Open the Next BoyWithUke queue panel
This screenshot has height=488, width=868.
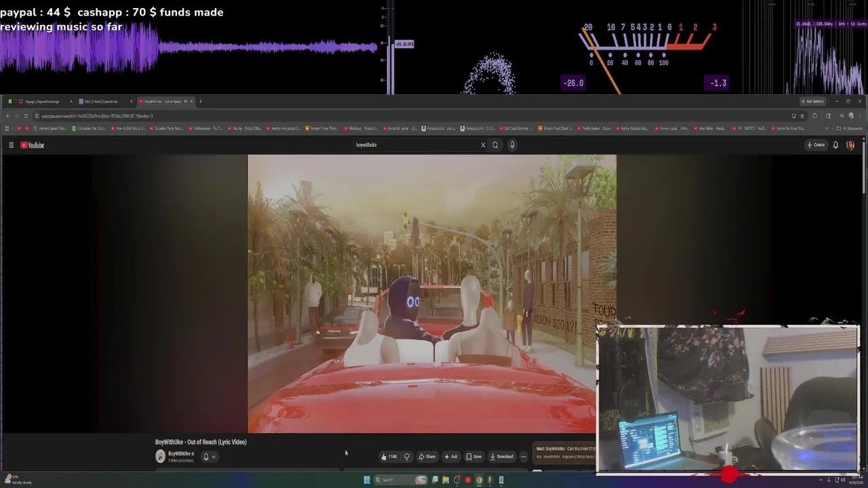tap(566, 451)
